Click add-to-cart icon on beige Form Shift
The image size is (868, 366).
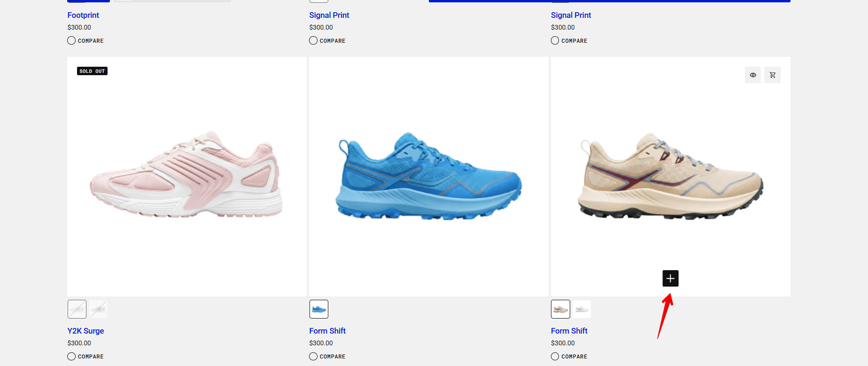pos(772,75)
